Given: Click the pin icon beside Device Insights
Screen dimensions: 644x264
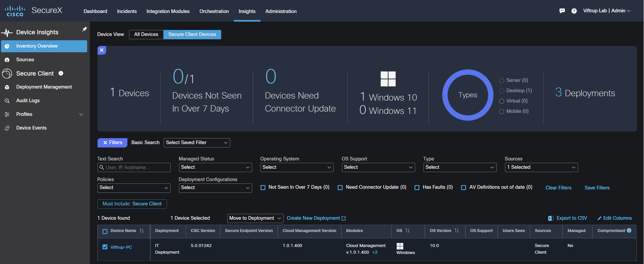Looking at the screenshot, I should coord(84,29).
